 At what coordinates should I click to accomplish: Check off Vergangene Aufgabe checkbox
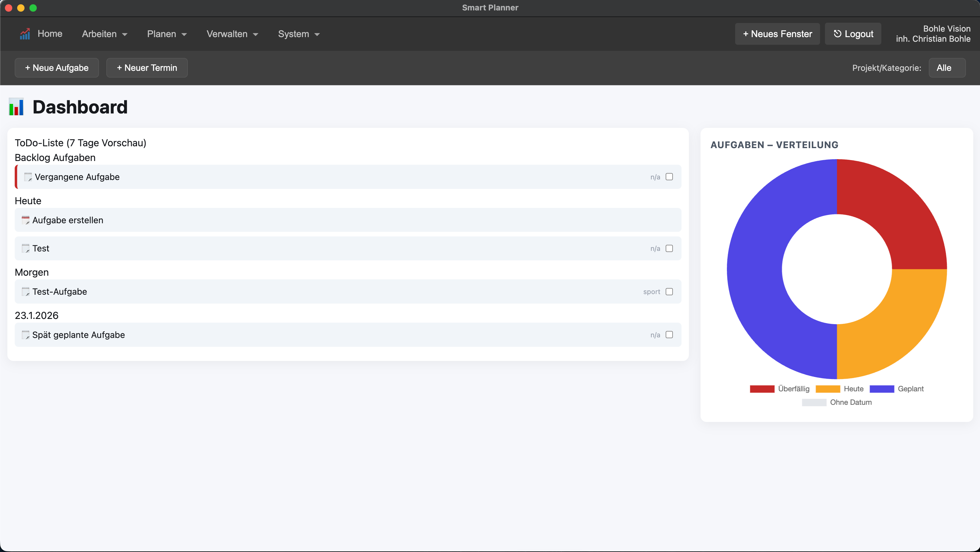click(x=669, y=177)
